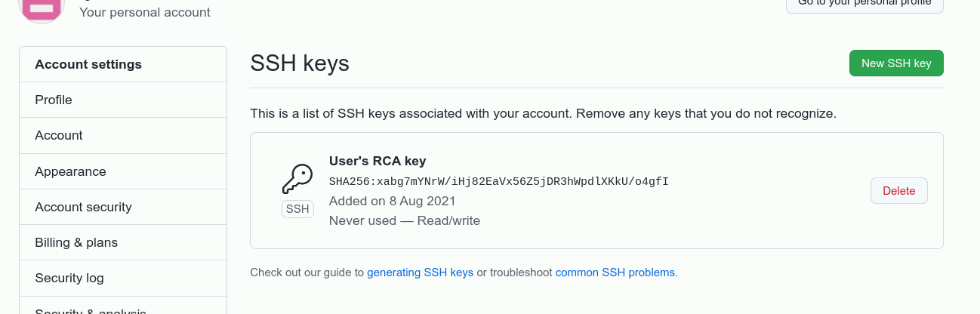This screenshot has height=314, width=980.
Task: Select Billing & plans in sidebar
Action: pyautogui.click(x=123, y=242)
